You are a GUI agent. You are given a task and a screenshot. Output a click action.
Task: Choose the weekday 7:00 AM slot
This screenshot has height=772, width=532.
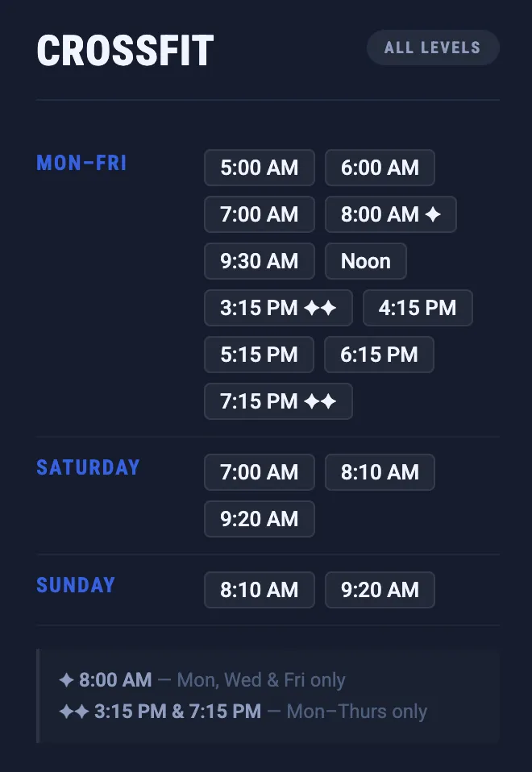click(259, 214)
